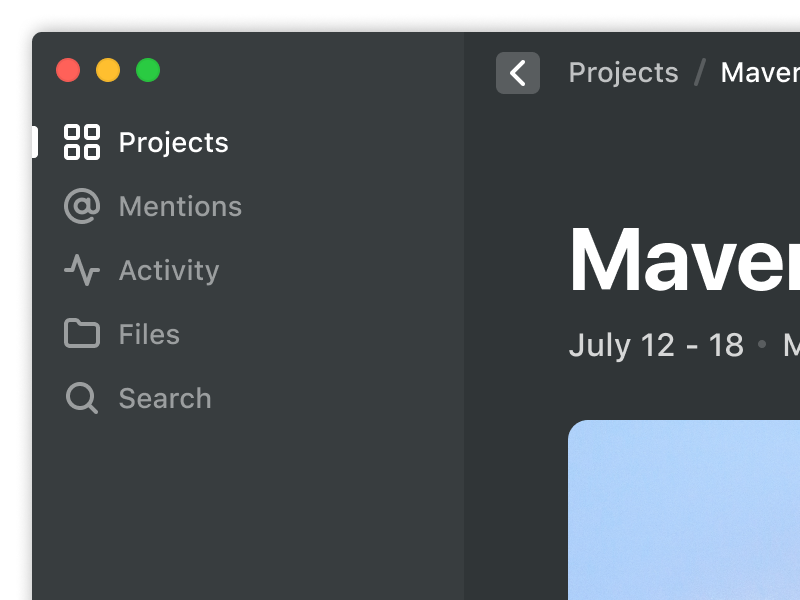Click the large Maver project title
Screen dimensions: 800x600
[684, 260]
